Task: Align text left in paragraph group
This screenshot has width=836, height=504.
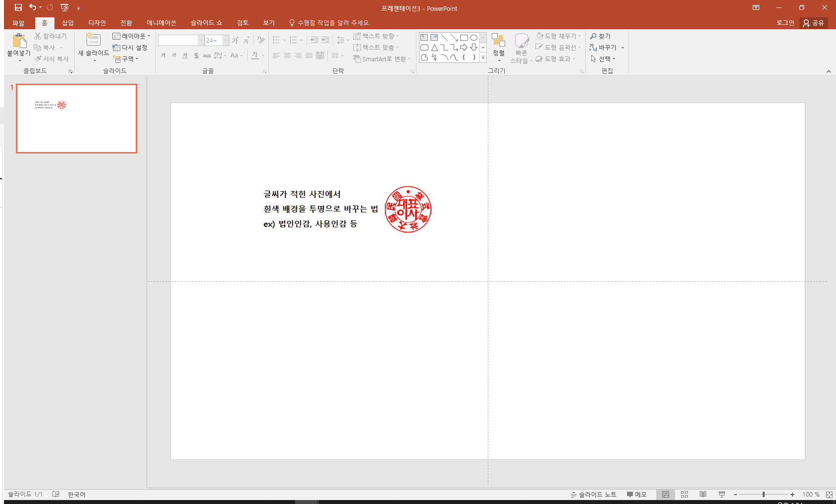Action: (x=276, y=55)
